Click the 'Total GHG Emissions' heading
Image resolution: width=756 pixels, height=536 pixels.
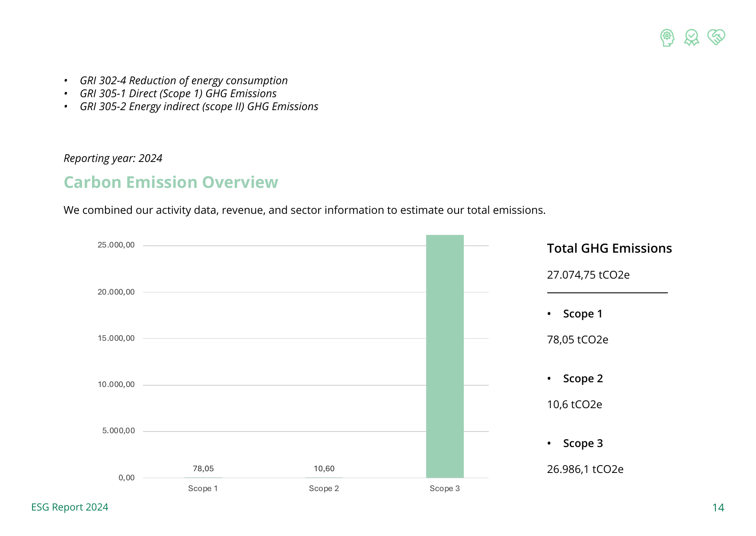(609, 248)
